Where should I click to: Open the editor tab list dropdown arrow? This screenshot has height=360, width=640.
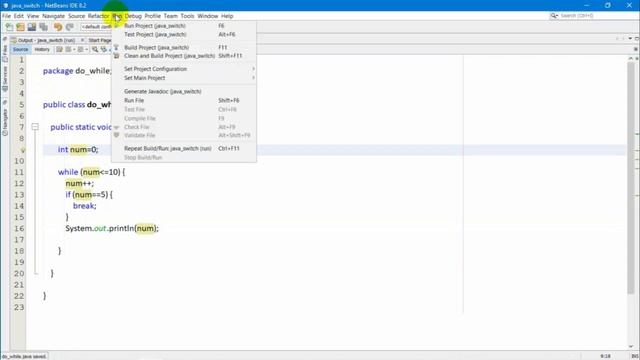click(x=630, y=38)
